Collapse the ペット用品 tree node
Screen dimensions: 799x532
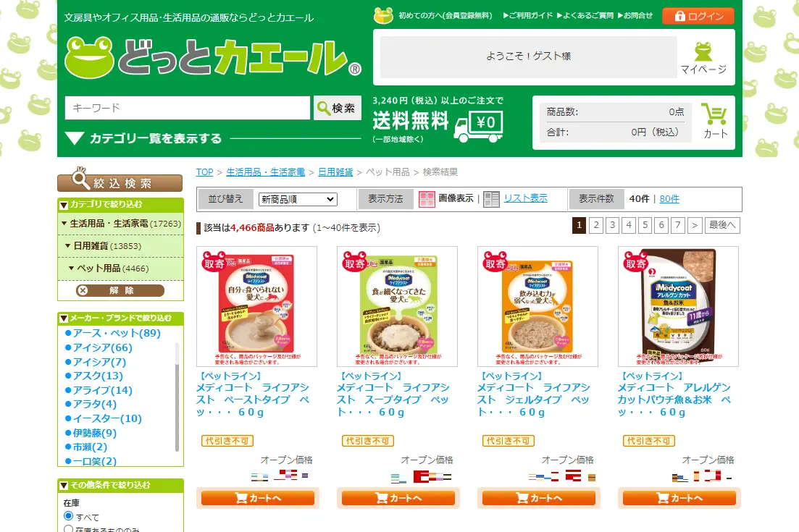pos(71,269)
